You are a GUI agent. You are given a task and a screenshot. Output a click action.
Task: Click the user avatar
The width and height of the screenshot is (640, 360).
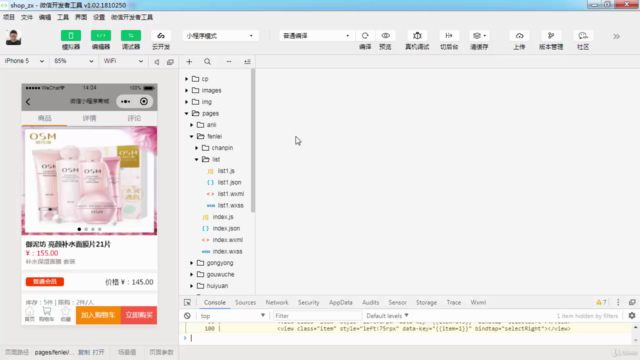click(x=13, y=38)
